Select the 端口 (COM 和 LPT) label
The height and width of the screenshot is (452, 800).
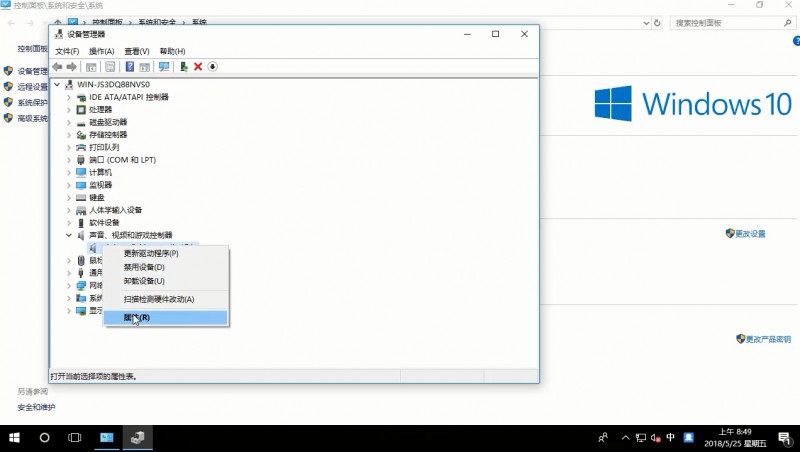pyautogui.click(x=122, y=160)
